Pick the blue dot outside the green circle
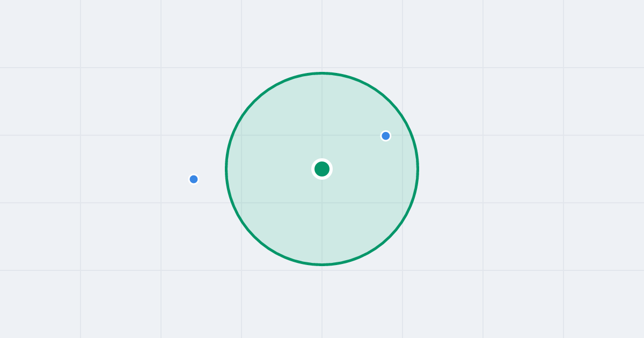 194,179
